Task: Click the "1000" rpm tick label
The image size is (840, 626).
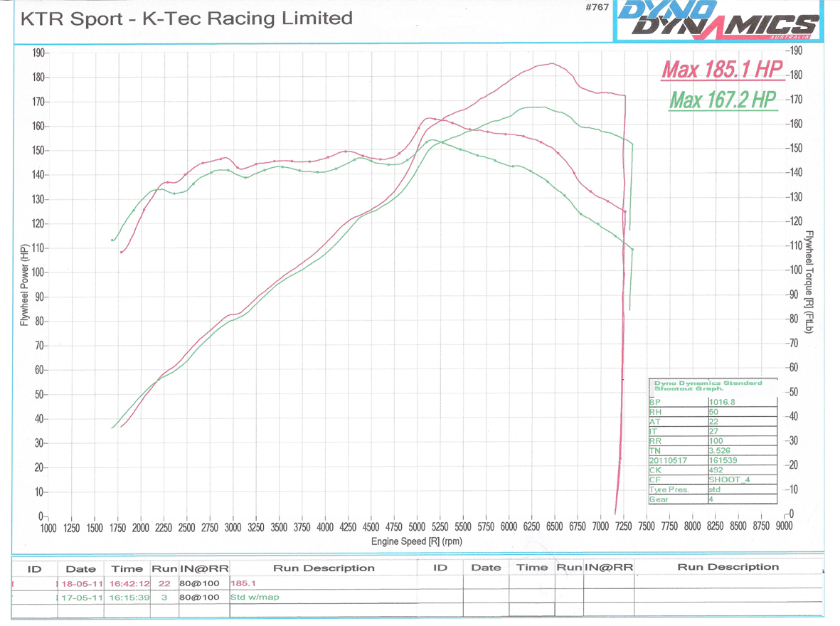Action: point(48,528)
